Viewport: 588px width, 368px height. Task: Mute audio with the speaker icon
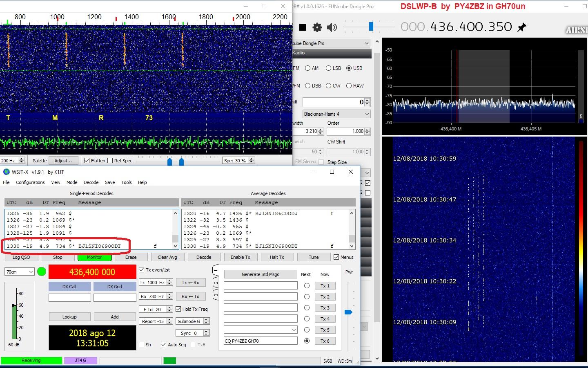[x=332, y=27]
